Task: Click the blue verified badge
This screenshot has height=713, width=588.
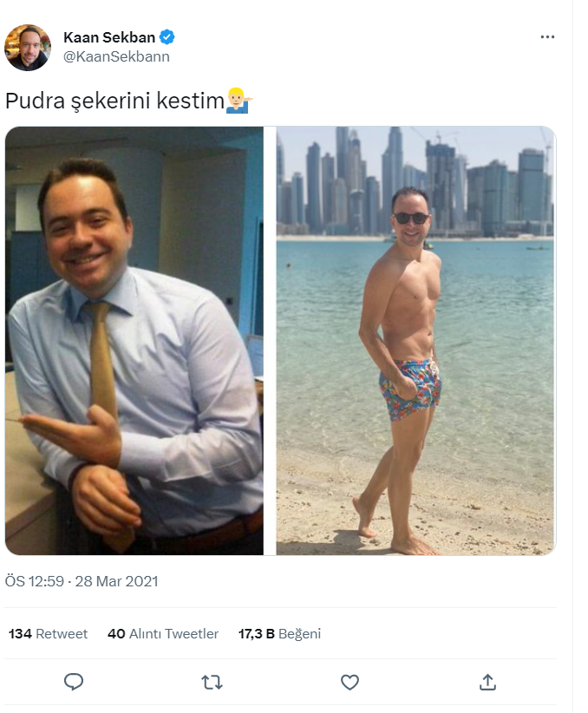Action: 167,36
